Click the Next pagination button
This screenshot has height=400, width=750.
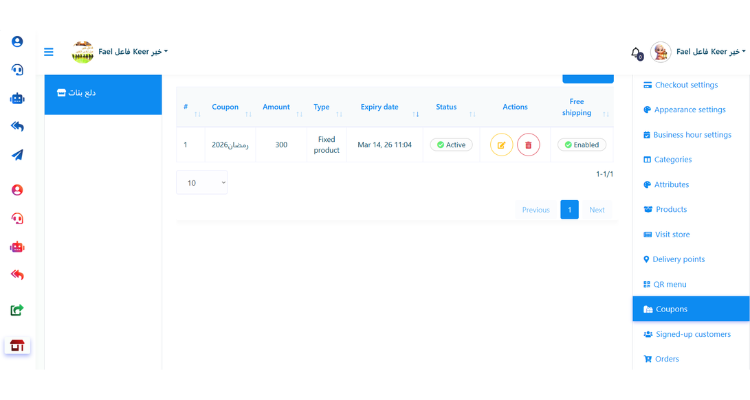[x=596, y=210]
